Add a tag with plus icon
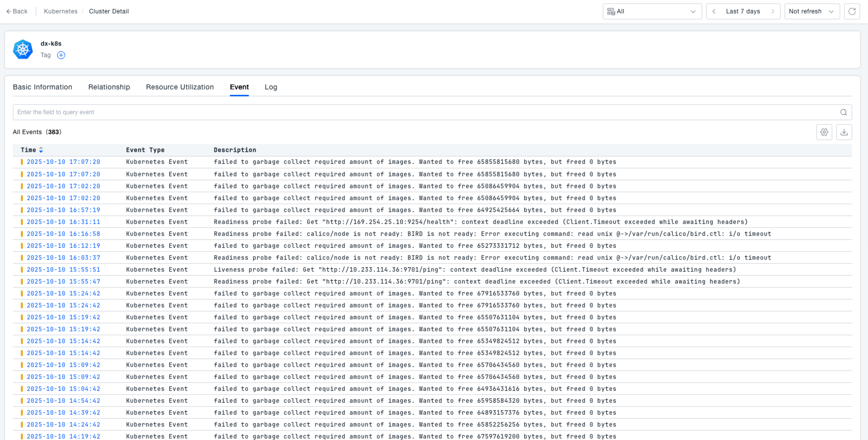The width and height of the screenshot is (868, 440). (x=61, y=55)
